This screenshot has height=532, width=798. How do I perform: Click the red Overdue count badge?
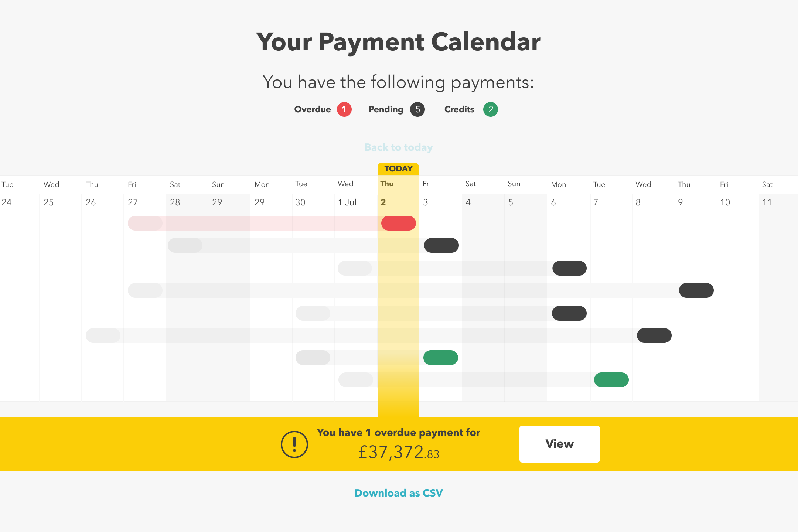tap(344, 109)
